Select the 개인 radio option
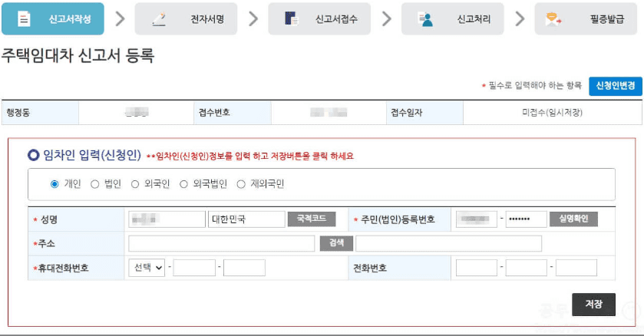The image size is (644, 336). coord(54,184)
